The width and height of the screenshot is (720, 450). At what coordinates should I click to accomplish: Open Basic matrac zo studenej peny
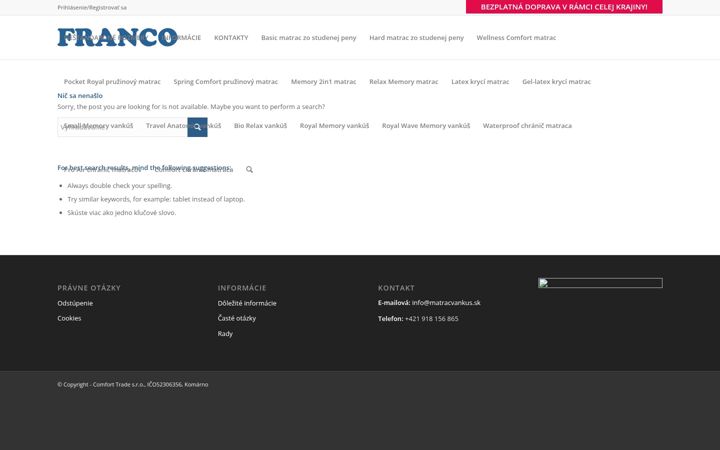point(309,38)
